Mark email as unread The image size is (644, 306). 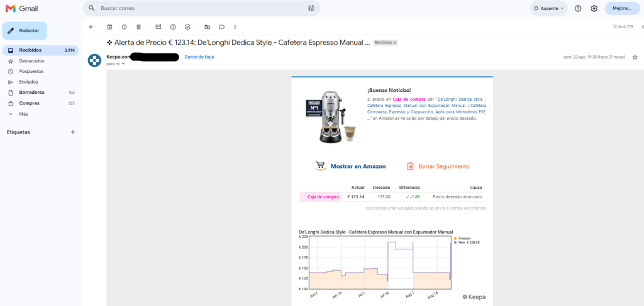[158, 27]
